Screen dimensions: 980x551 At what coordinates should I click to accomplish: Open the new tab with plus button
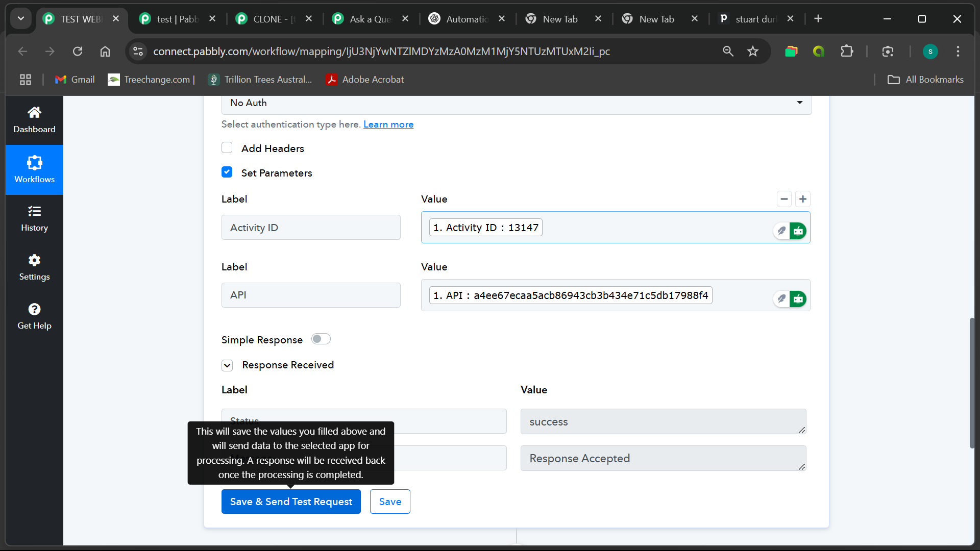818,19
